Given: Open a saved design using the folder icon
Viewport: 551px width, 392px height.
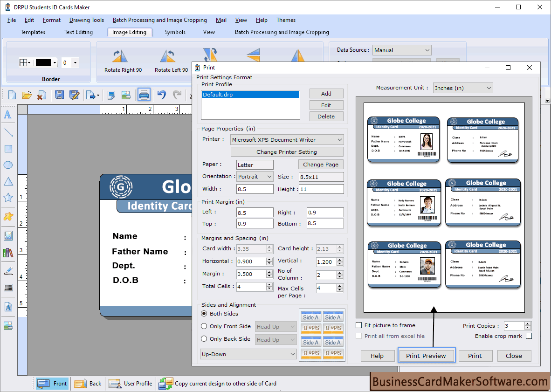Looking at the screenshot, I should (x=27, y=95).
